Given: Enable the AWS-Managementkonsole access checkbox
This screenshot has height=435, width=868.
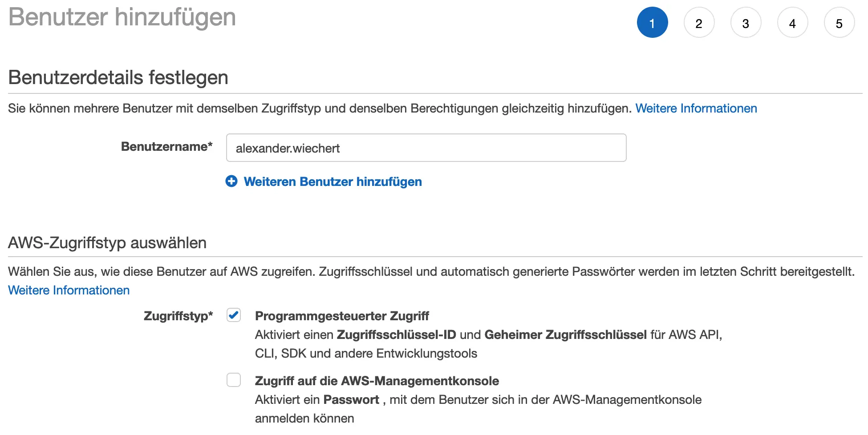Looking at the screenshot, I should 234,380.
